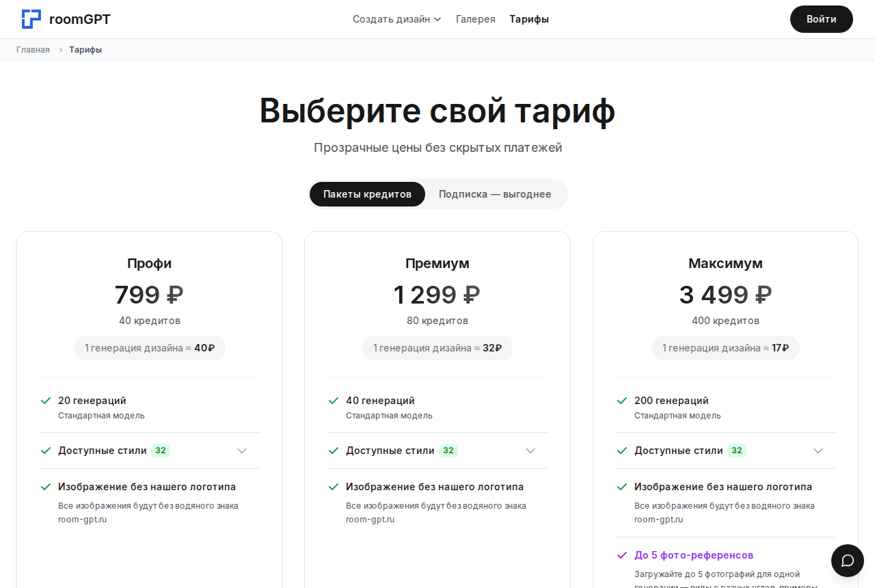875x588 pixels.
Task: Click the 40 кредитов text
Action: (x=149, y=321)
